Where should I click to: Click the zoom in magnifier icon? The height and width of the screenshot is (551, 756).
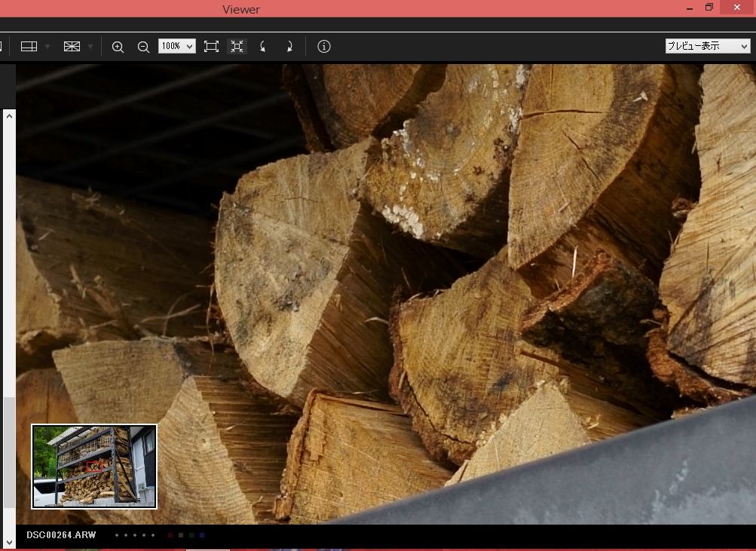118,47
